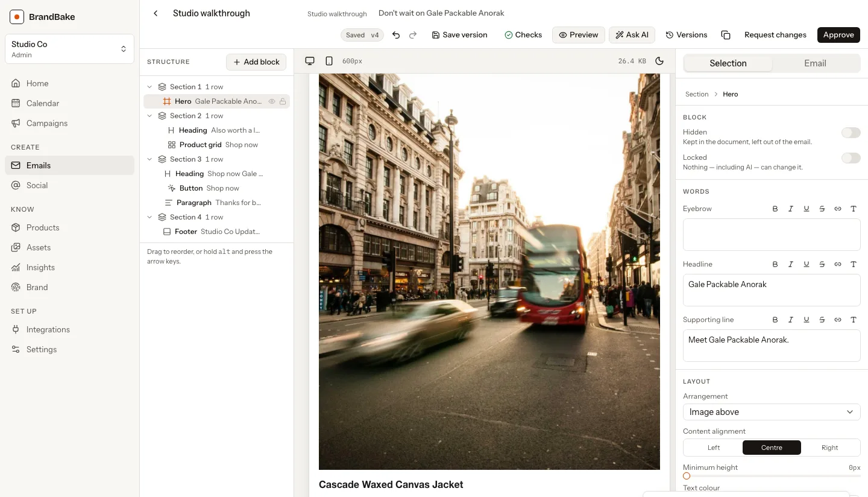Image resolution: width=868 pixels, height=497 pixels.
Task: Open text style icon for Supporting line
Action: (854, 320)
